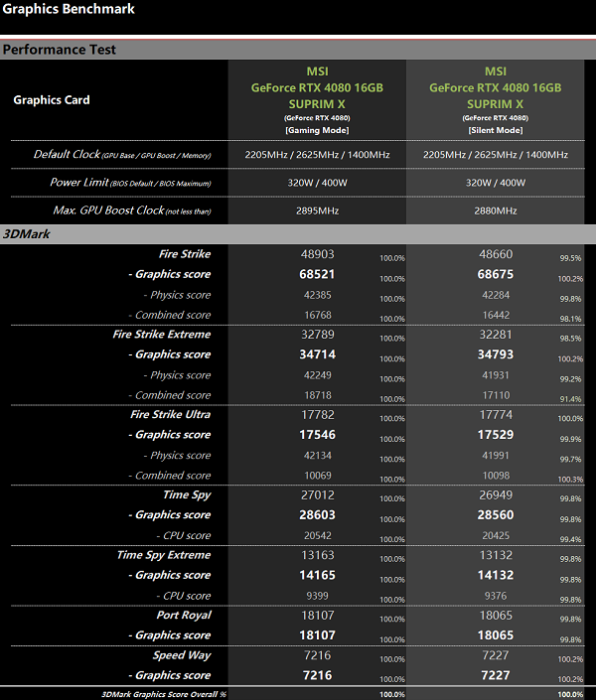Click the Default Clock row label
The height and width of the screenshot is (700, 596).
coord(122,155)
